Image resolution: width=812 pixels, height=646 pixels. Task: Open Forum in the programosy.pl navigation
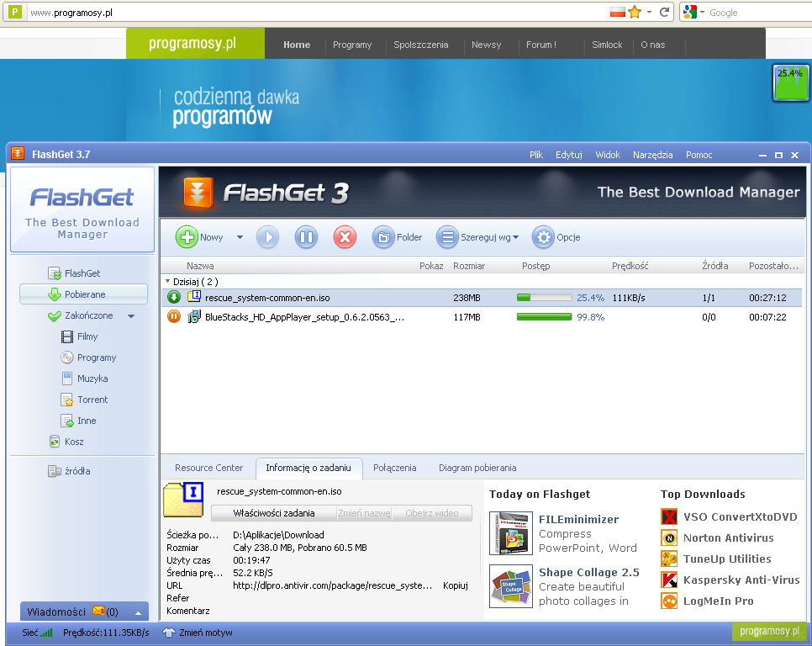[x=540, y=45]
